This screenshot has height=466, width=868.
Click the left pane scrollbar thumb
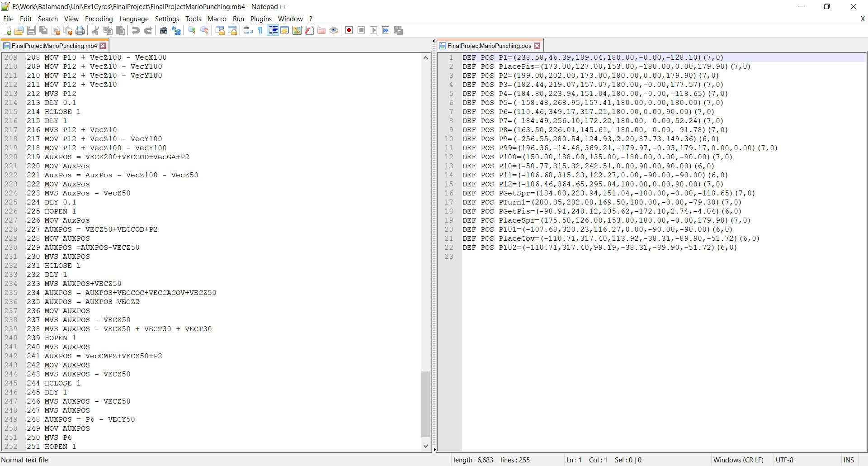[x=425, y=404]
